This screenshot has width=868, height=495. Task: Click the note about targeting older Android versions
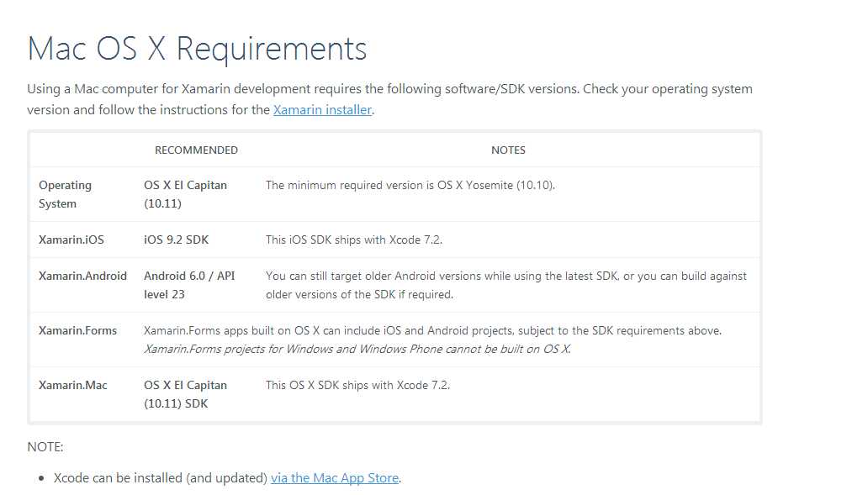(505, 285)
